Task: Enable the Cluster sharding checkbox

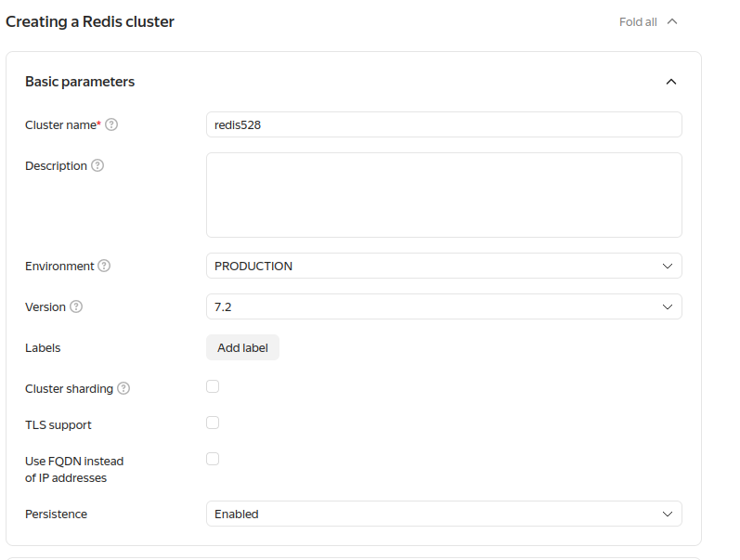Action: (x=213, y=386)
